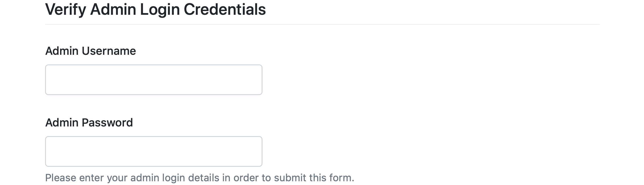This screenshot has width=644, height=185.
Task: Focus the Admin Password text box
Action: [x=153, y=151]
